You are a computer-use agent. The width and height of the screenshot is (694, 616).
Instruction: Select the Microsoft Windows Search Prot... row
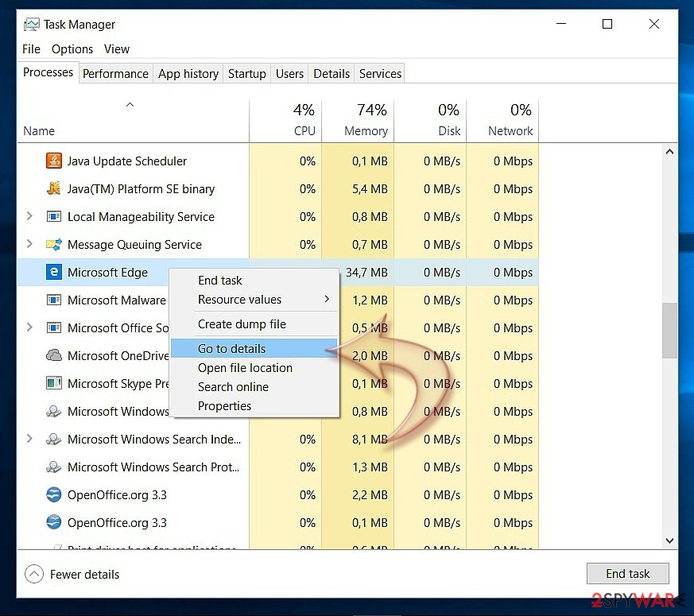pyautogui.click(x=277, y=467)
